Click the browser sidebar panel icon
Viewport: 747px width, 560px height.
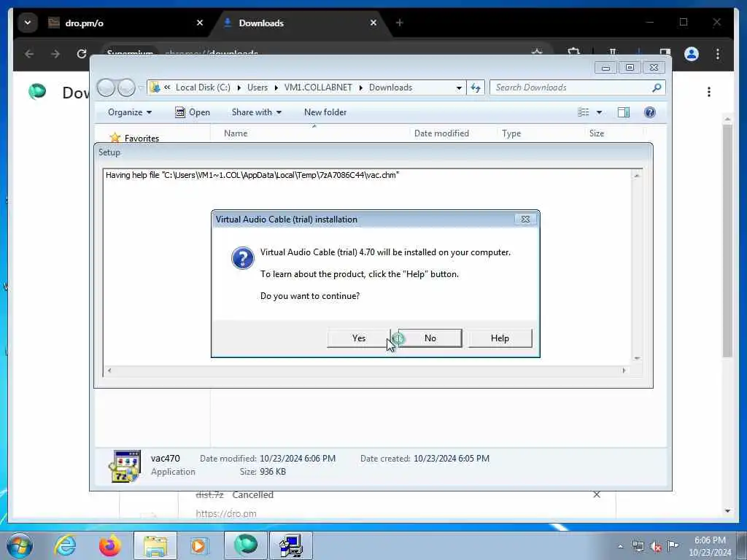click(x=665, y=52)
